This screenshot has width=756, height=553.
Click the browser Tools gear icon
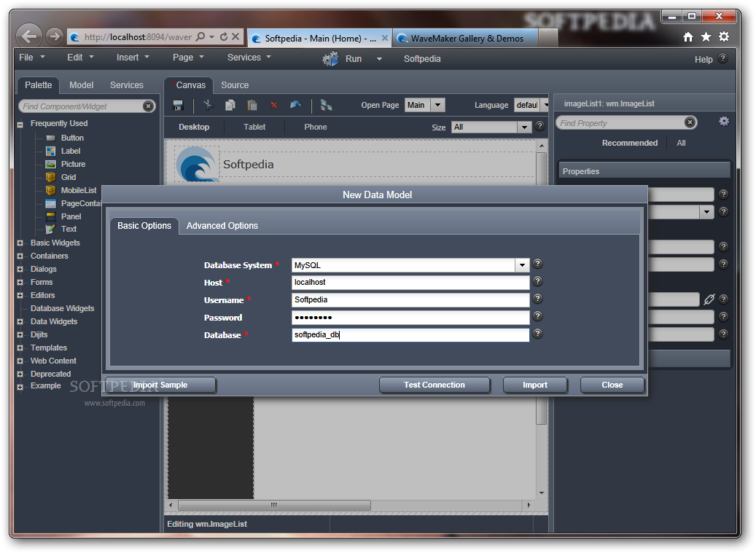[x=724, y=36]
